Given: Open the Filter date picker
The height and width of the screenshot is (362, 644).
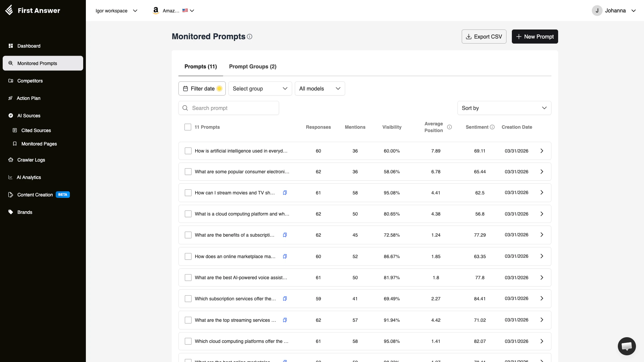Looking at the screenshot, I should (x=202, y=88).
